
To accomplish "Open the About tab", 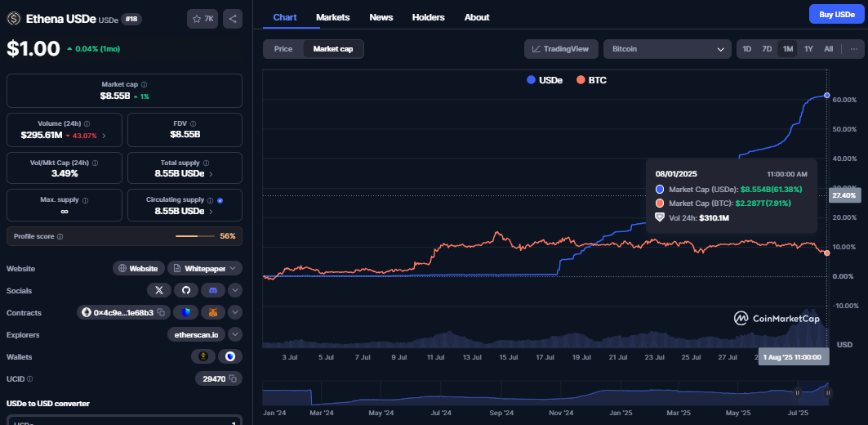I will tap(477, 17).
